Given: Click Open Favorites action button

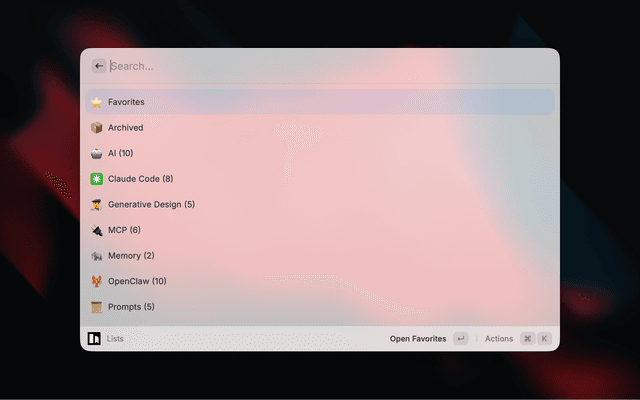Looking at the screenshot, I should 418,339.
